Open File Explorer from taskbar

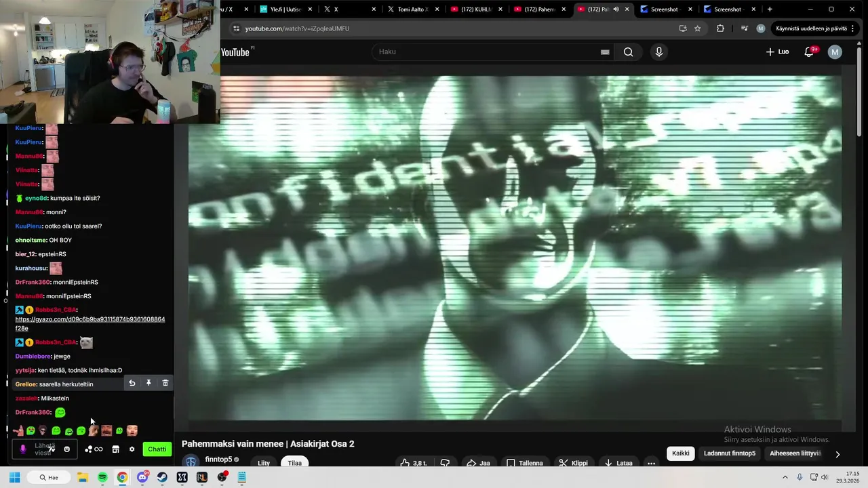[x=82, y=477]
